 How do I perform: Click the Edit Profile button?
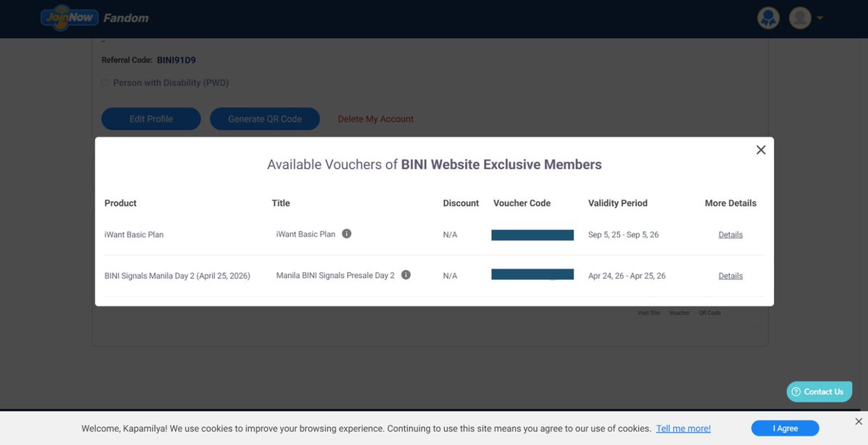(151, 119)
